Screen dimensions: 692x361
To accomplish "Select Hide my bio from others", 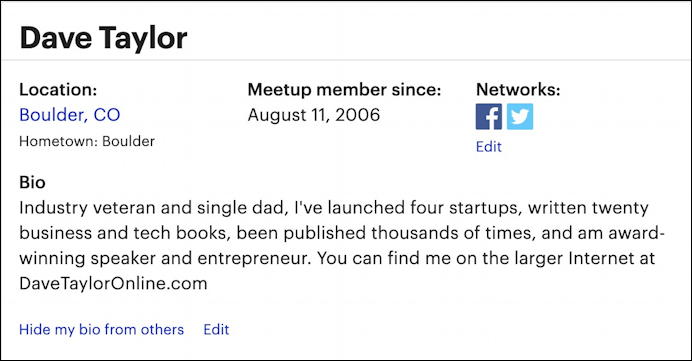I will click(102, 329).
